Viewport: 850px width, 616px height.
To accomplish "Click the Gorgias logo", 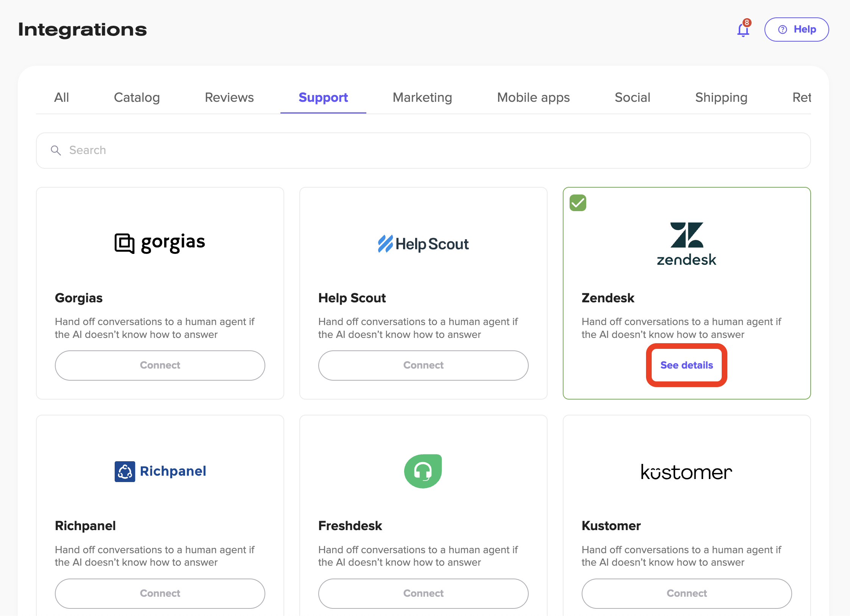I will pos(160,243).
